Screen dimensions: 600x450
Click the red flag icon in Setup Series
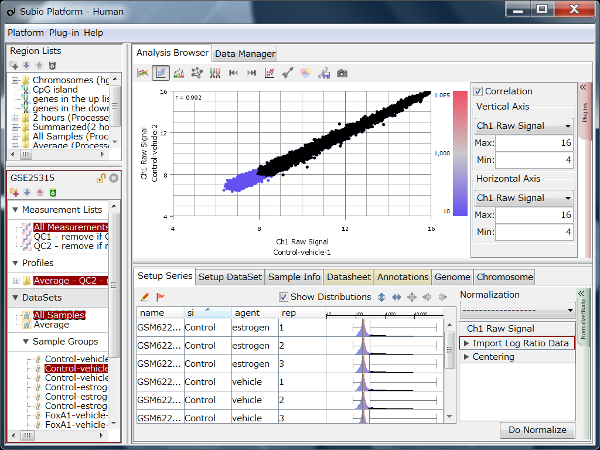pos(160,297)
